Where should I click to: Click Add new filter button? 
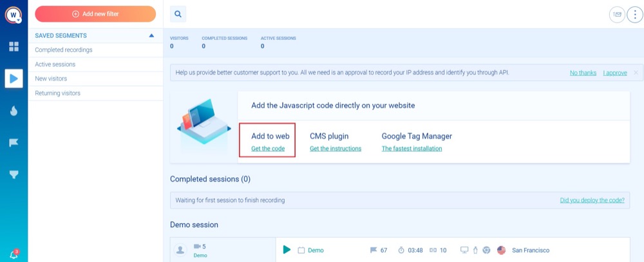coord(95,14)
